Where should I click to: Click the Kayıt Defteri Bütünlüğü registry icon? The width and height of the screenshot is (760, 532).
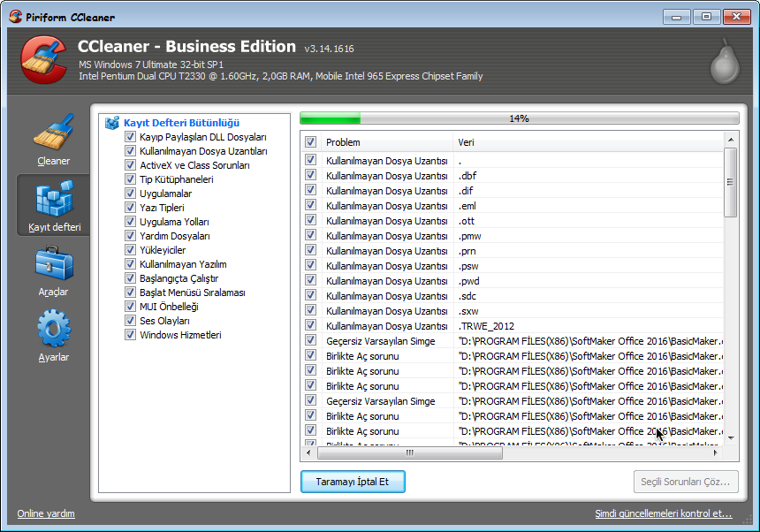tap(112, 123)
